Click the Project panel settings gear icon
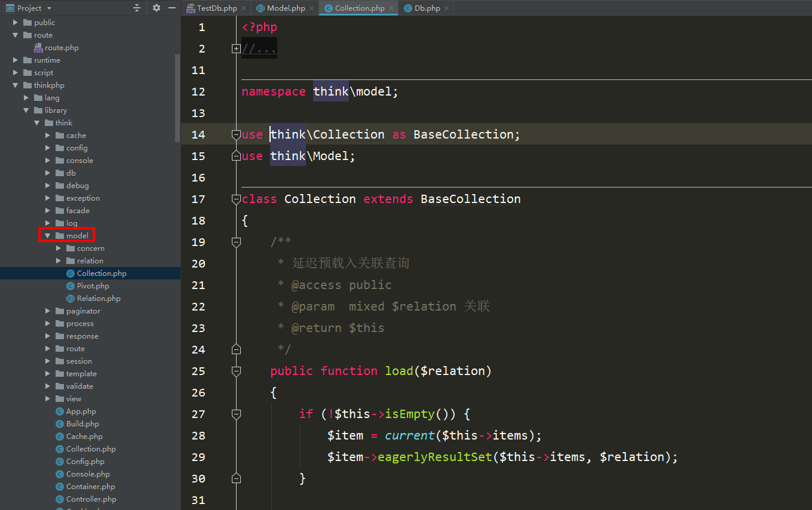Viewport: 812px width, 510px height. click(157, 8)
